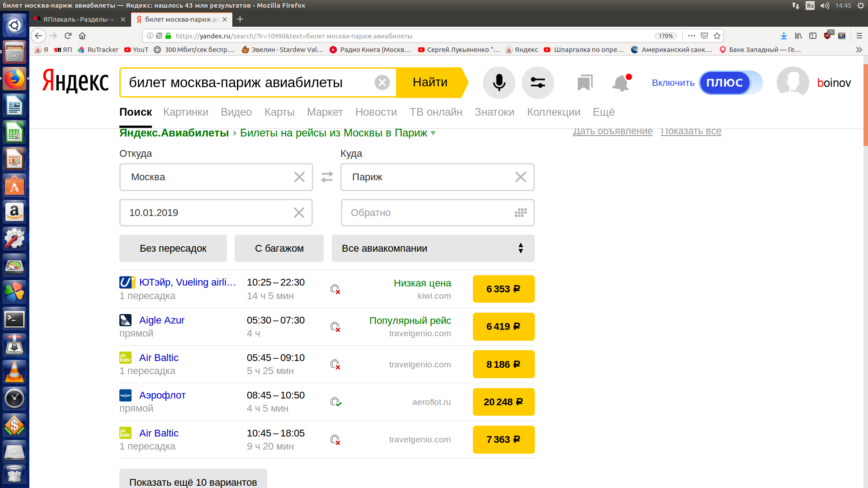The width and height of the screenshot is (868, 488).
Task: Click the voice search microphone icon
Action: 499,83
